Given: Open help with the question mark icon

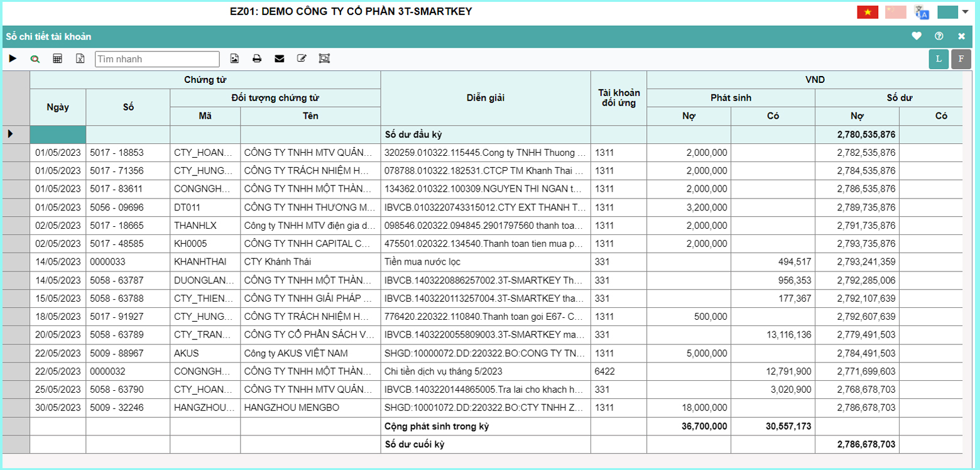Looking at the screenshot, I should pos(939,36).
